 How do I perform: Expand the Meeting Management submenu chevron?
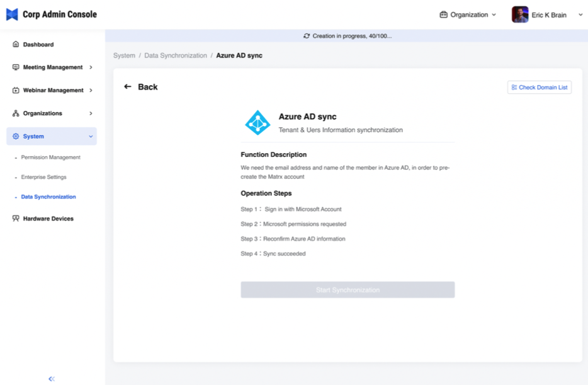coord(91,67)
